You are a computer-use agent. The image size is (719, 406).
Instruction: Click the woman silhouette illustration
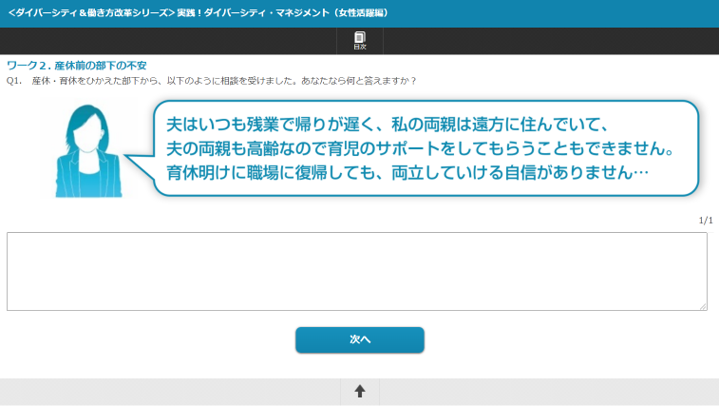pyautogui.click(x=88, y=151)
